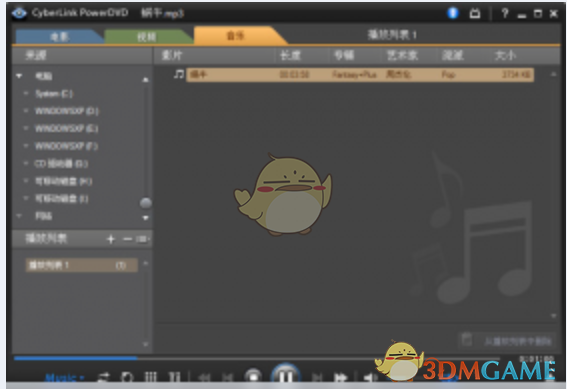Viewport: 567px width, 389px height.
Task: Add a new playlist with the plus icon
Action: pos(111,239)
